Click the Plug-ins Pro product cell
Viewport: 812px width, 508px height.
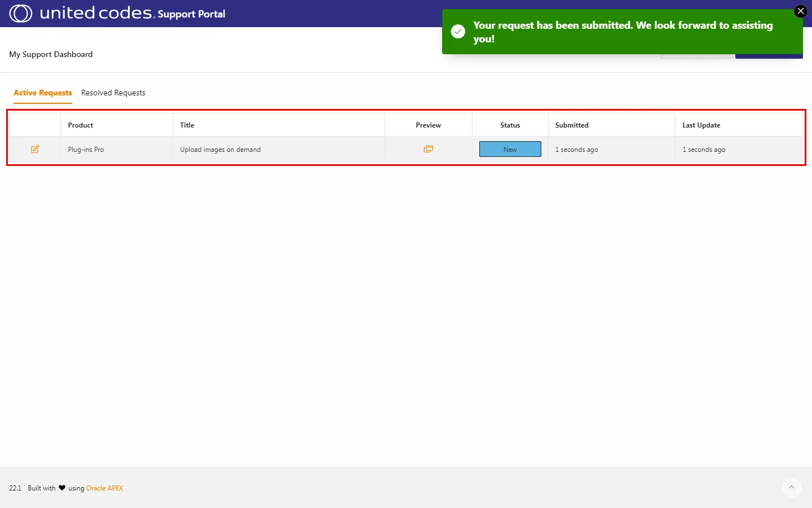pos(86,150)
